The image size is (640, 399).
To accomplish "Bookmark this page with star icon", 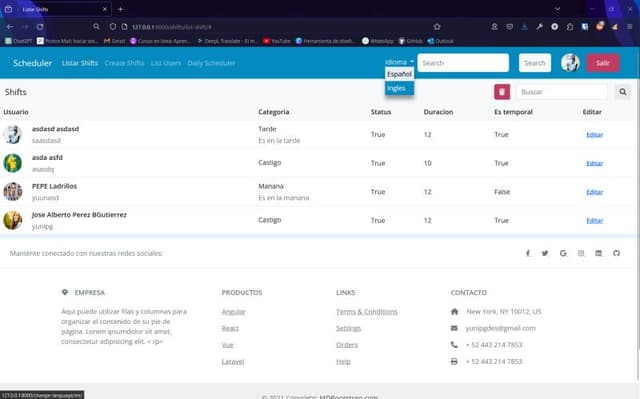I will pos(437,27).
